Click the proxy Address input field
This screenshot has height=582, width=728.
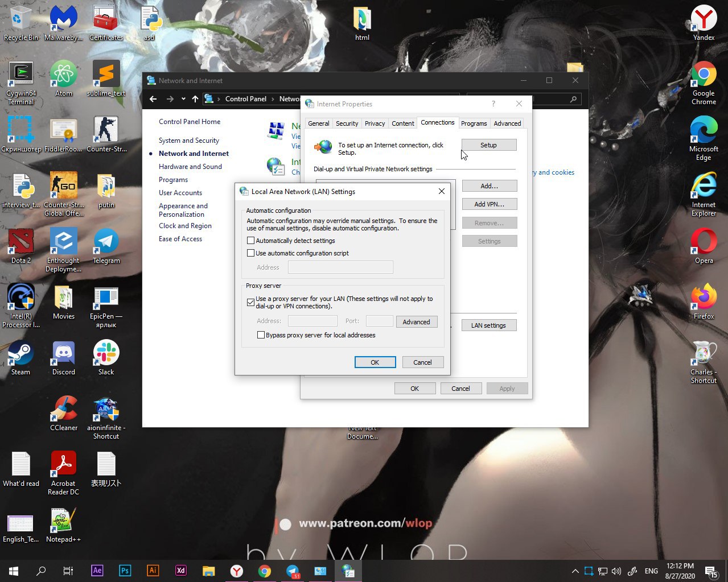point(312,321)
